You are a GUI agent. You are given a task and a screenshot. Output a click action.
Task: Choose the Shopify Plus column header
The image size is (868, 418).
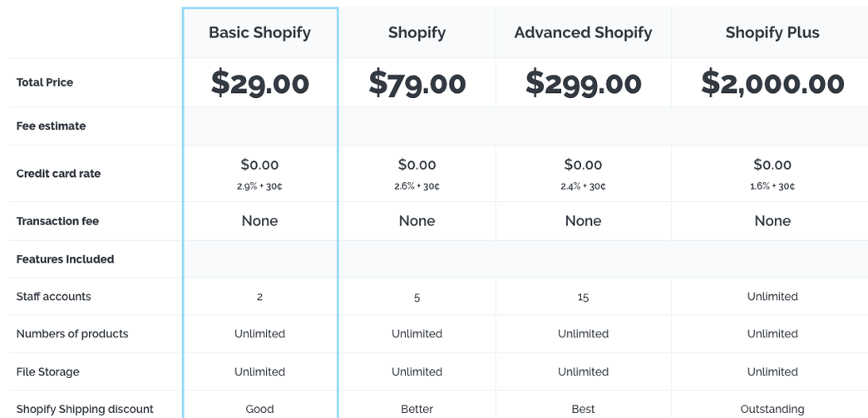tap(772, 32)
